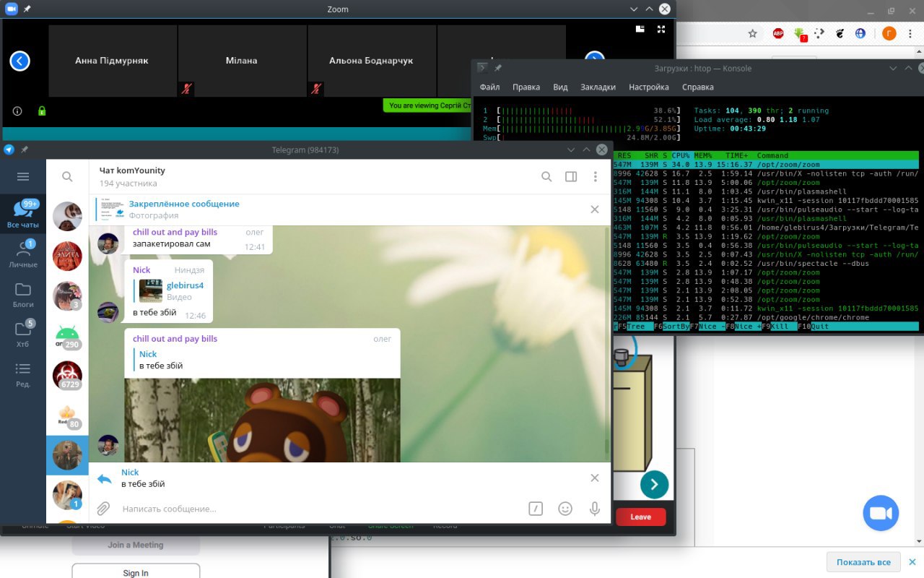The image size is (924, 578).
Task: Switch to 'Личные' chat folder
Action: (23, 254)
